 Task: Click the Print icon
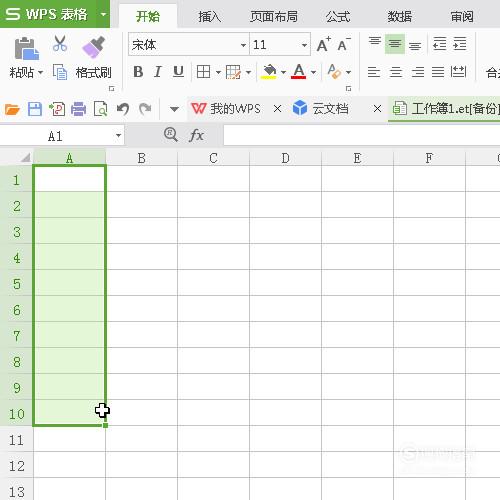coord(79,109)
